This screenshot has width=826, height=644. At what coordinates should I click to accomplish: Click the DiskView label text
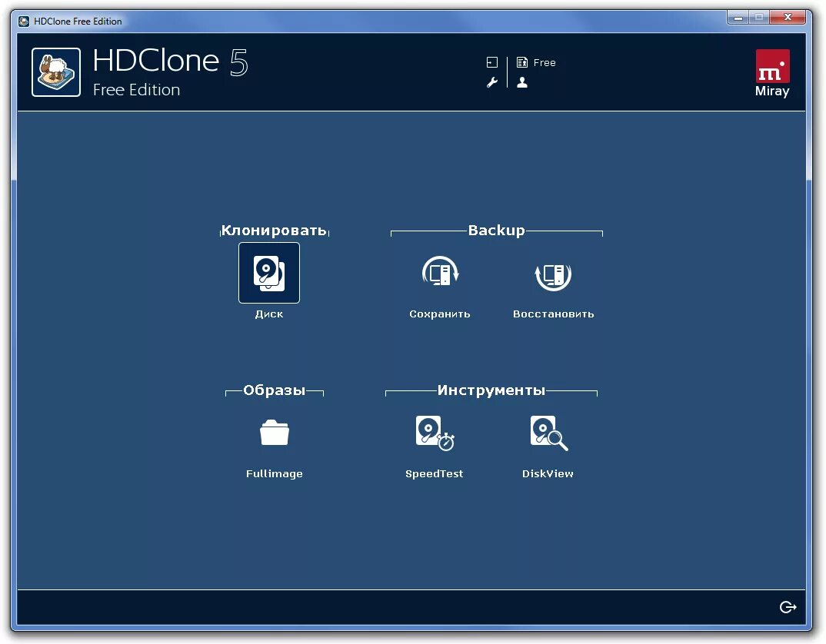tap(548, 474)
